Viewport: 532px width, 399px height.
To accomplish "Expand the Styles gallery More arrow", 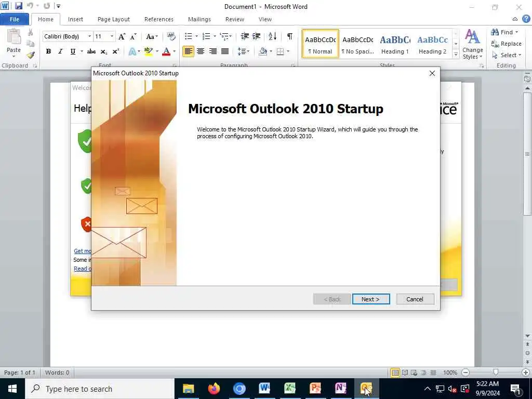I will 456,54.
